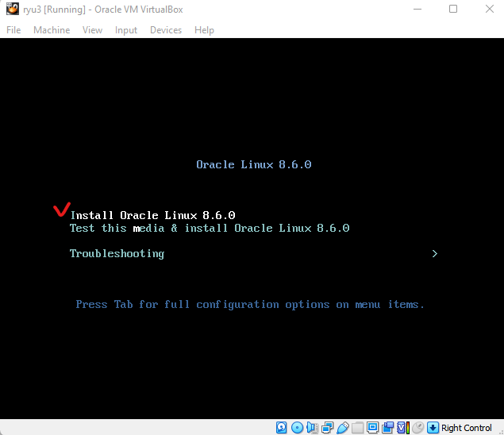Image resolution: width=504 pixels, height=435 pixels.
Task: Click the shared folders status icon
Action: [357, 428]
